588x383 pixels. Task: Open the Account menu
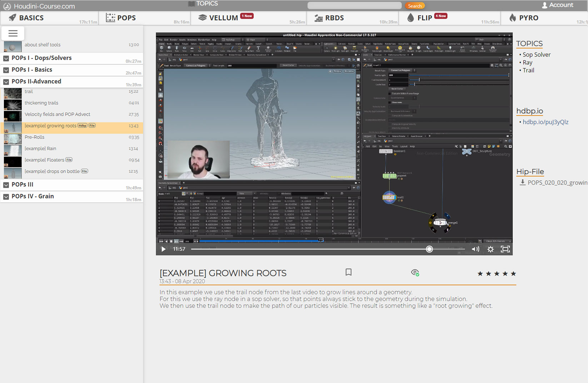557,5
